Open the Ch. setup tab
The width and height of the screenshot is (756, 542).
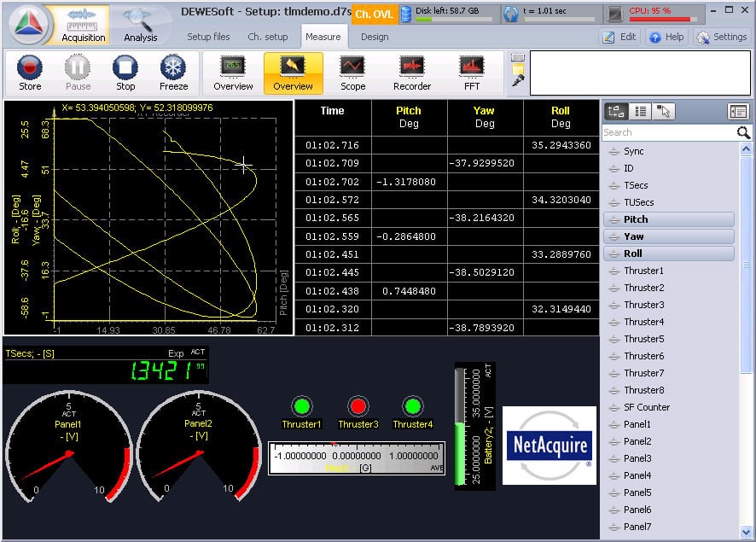(268, 37)
